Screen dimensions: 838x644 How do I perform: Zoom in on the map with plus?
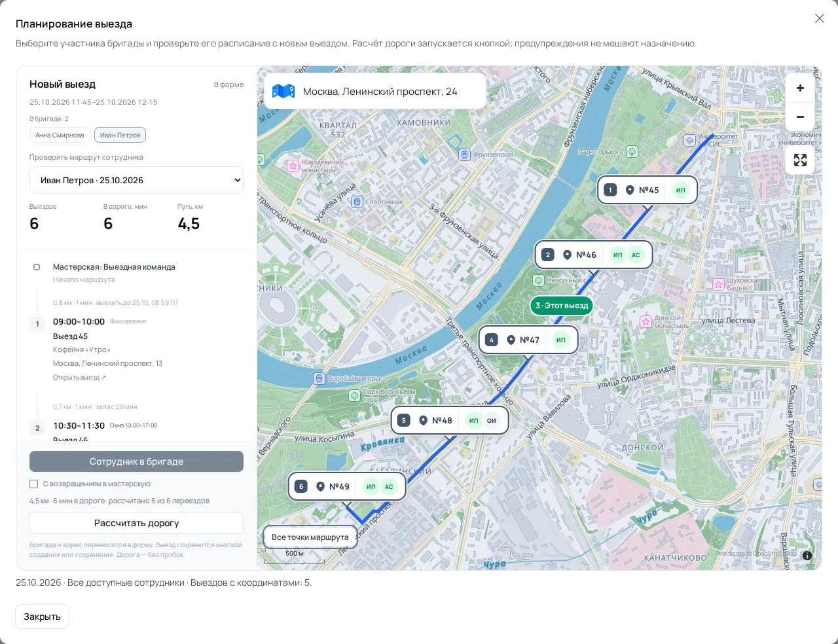click(800, 88)
